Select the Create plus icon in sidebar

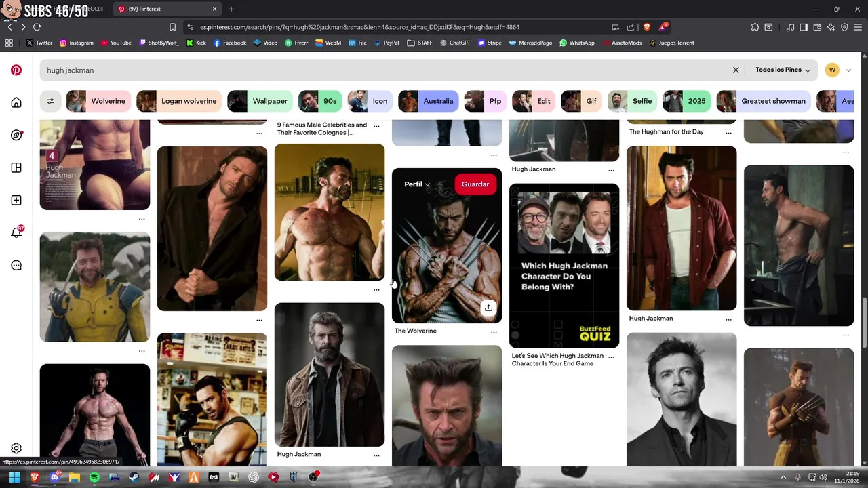(16, 200)
